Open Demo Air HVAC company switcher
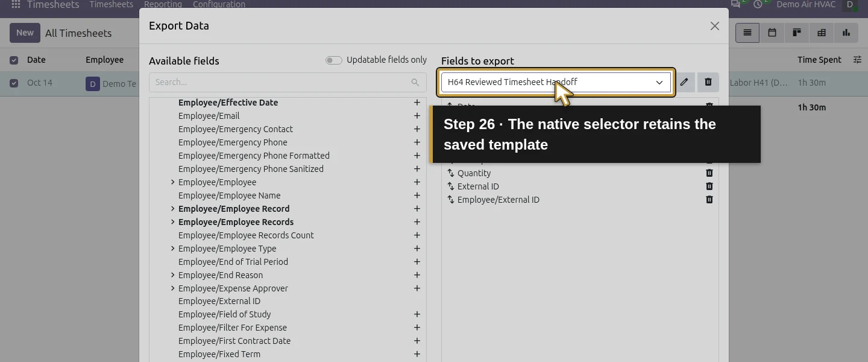The image size is (868, 362). coord(806,4)
